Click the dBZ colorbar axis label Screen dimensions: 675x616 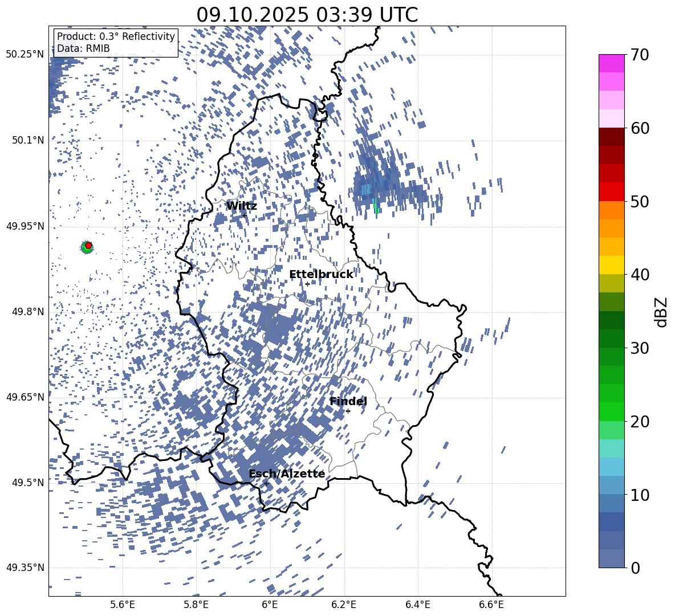[662, 312]
